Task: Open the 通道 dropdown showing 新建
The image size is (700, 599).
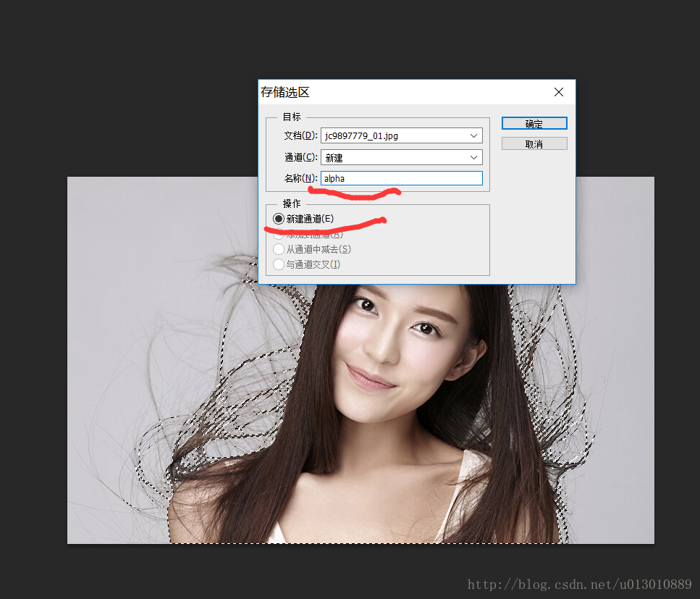Action: coord(401,157)
